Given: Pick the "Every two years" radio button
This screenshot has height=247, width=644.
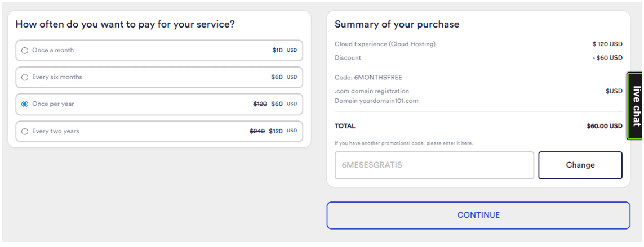Looking at the screenshot, I should click(25, 131).
